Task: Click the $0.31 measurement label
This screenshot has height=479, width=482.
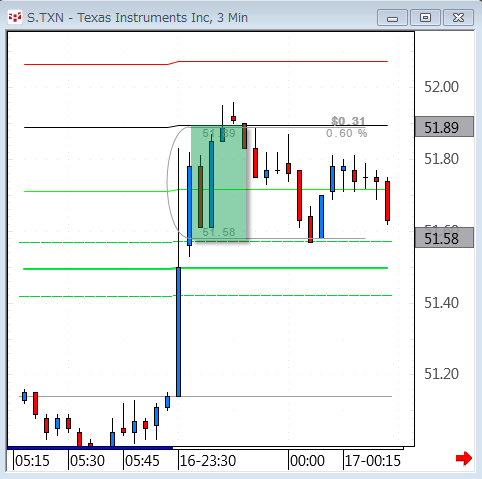Action: (x=348, y=121)
